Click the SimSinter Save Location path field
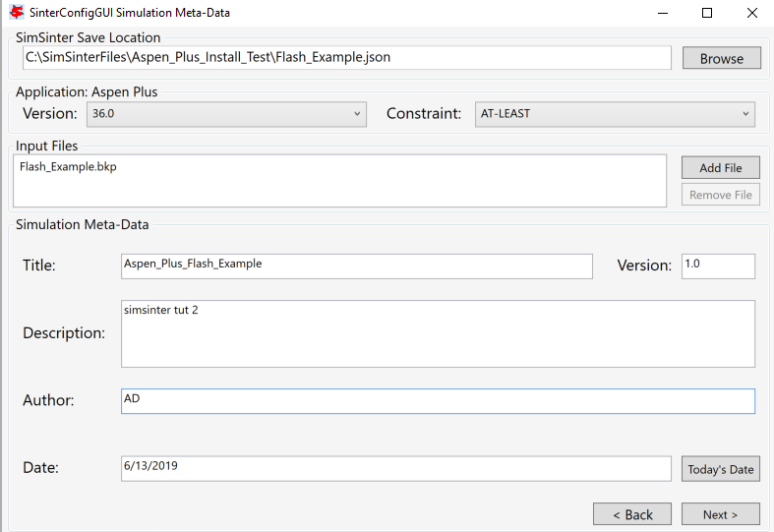The height and width of the screenshot is (532, 774). 346,58
